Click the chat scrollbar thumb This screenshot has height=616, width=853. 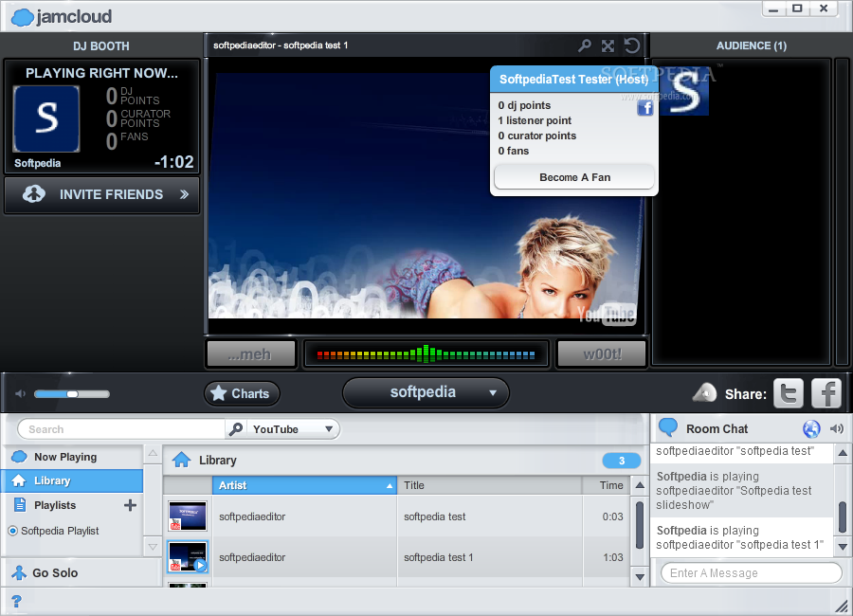(843, 516)
